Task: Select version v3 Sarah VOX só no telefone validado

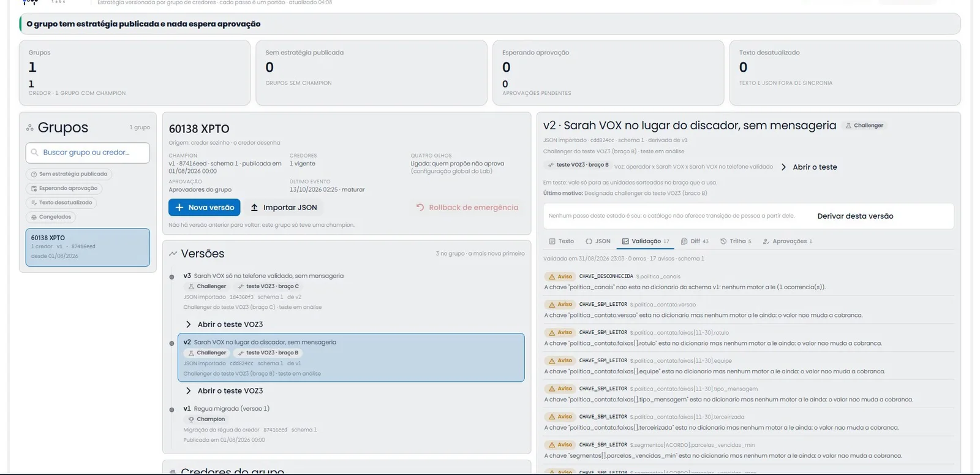Action: (x=351, y=292)
